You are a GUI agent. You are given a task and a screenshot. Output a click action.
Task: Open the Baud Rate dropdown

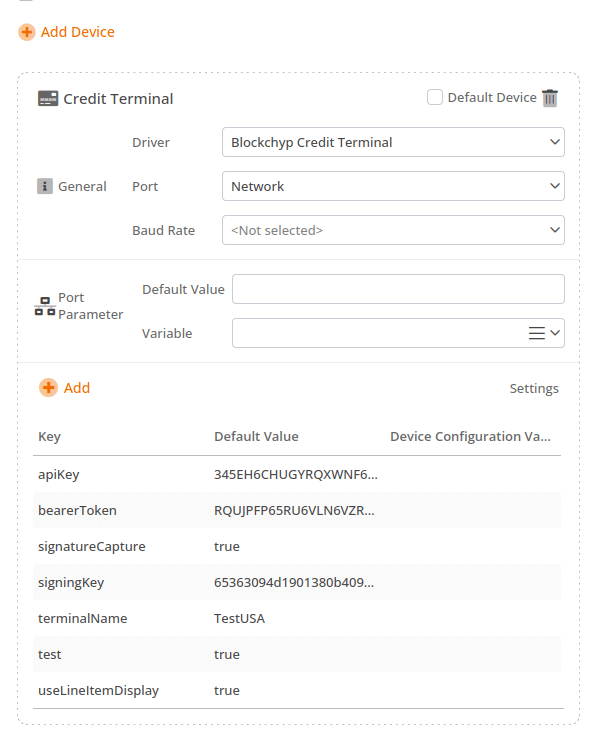pyautogui.click(x=393, y=230)
